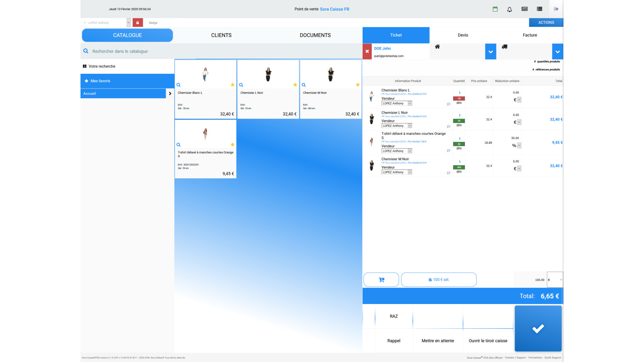Open the Devis tab
This screenshot has width=644, height=362.
click(x=463, y=35)
